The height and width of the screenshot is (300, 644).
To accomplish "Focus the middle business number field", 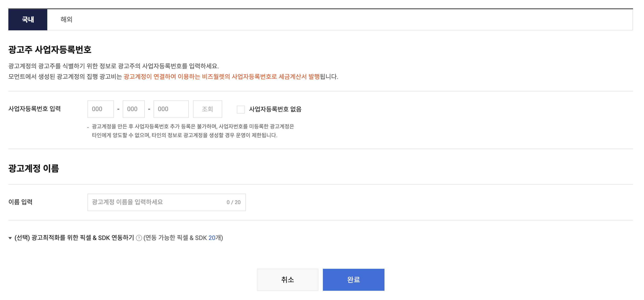I will [x=134, y=109].
